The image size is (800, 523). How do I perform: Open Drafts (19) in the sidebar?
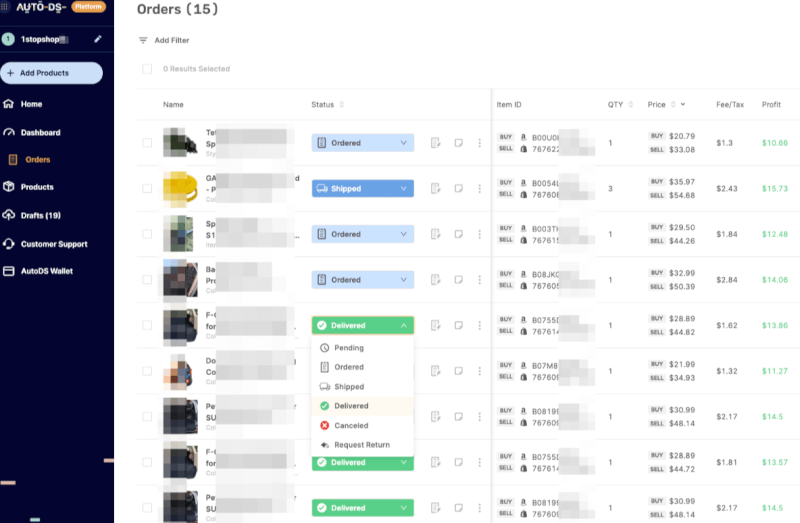[x=40, y=215]
